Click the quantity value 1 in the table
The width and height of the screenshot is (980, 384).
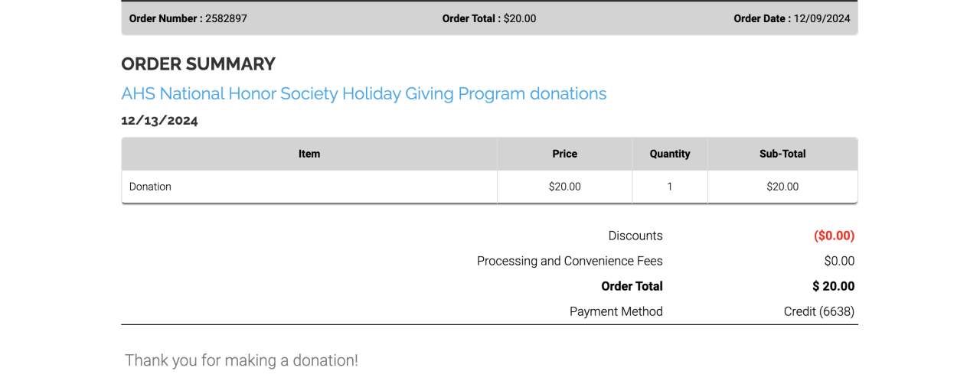point(670,187)
